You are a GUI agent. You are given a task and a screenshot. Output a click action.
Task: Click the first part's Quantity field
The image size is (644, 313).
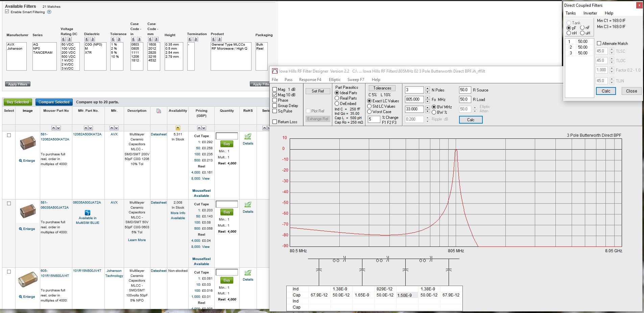[226, 136]
